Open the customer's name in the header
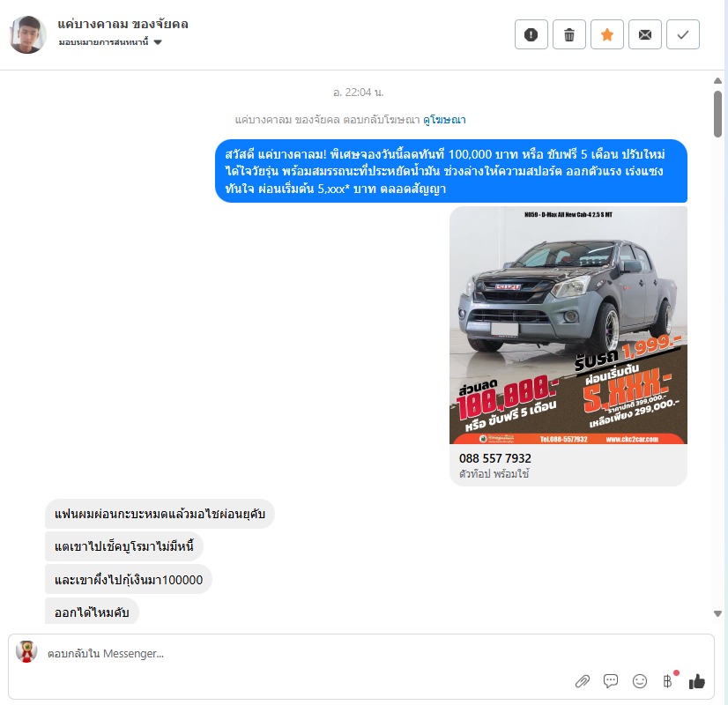The width and height of the screenshot is (728, 705). tap(123, 24)
